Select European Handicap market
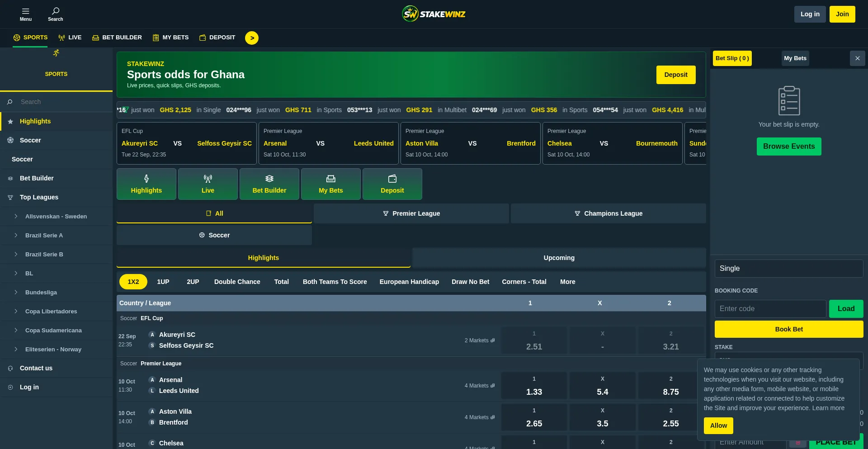 (409, 282)
